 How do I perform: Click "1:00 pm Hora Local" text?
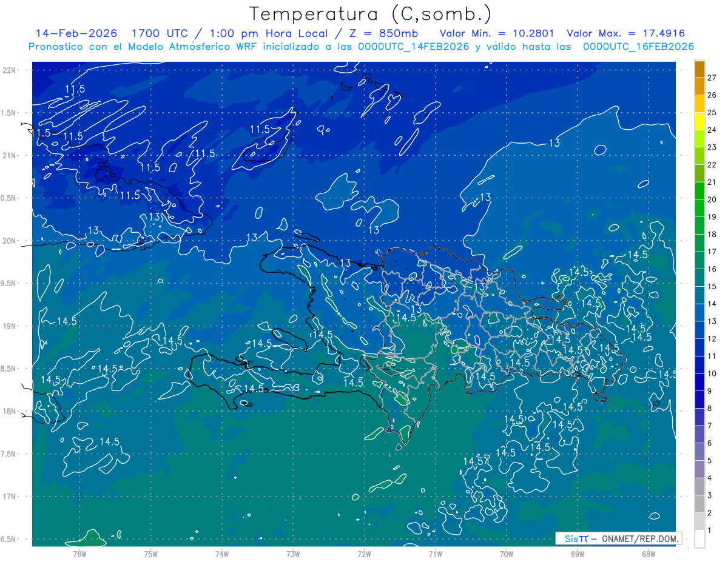click(269, 33)
